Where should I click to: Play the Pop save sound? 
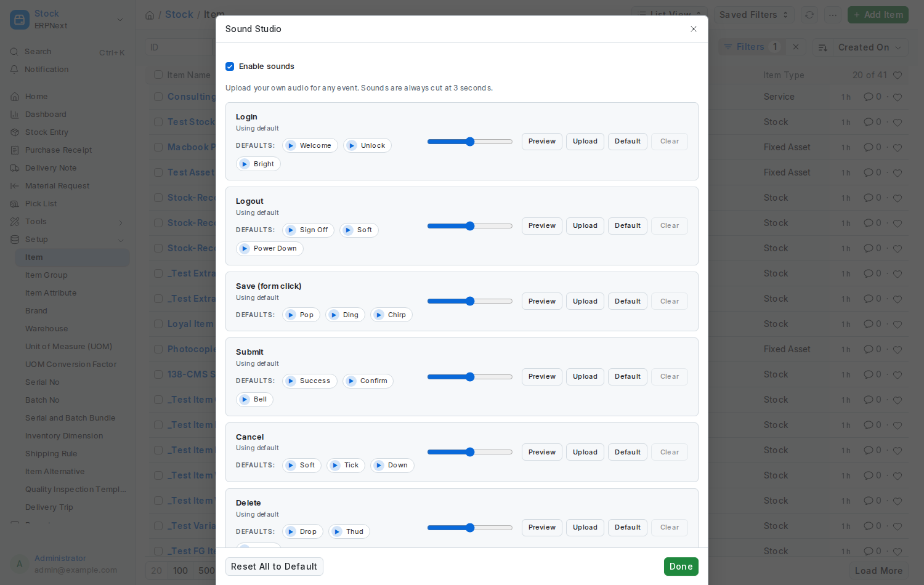[x=301, y=315]
